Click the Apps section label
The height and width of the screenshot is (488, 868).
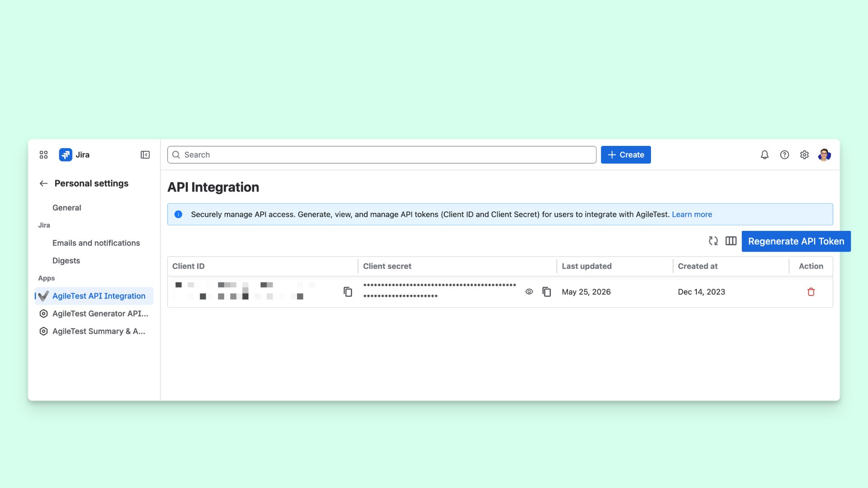pyautogui.click(x=47, y=278)
